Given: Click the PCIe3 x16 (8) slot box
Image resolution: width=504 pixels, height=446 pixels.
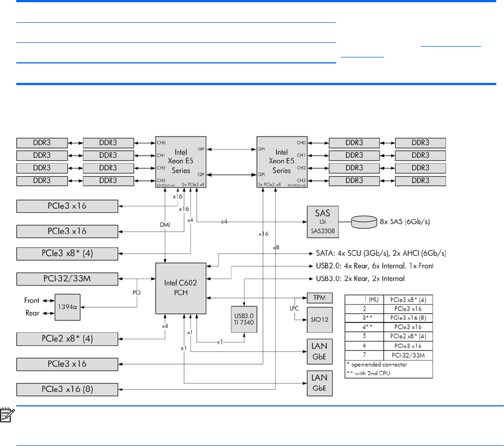Looking at the screenshot, I should point(67,389).
